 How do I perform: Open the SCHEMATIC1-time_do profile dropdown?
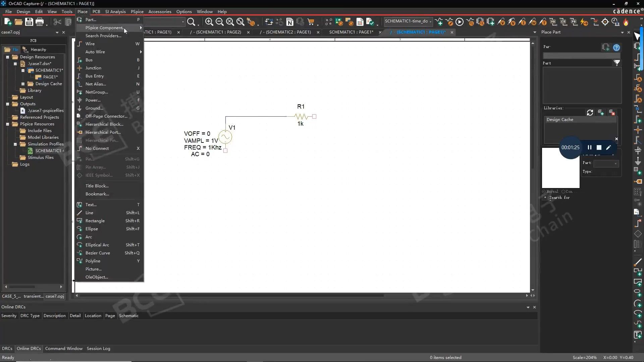(430, 21)
